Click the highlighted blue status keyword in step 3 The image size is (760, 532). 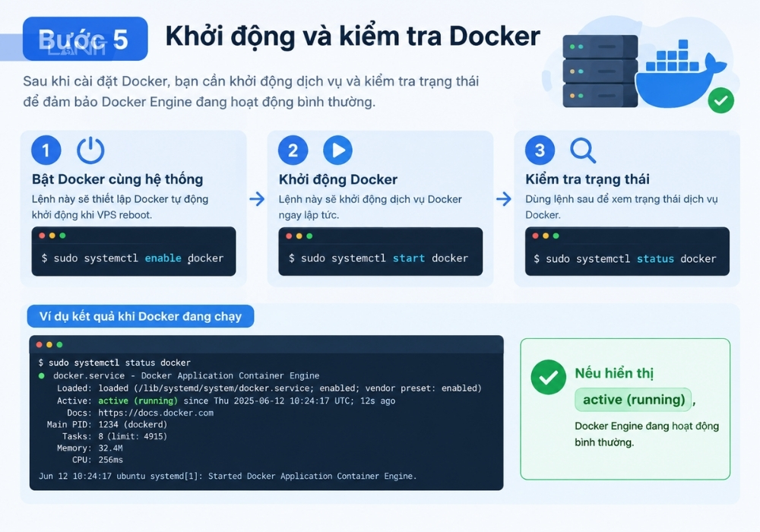(655, 258)
